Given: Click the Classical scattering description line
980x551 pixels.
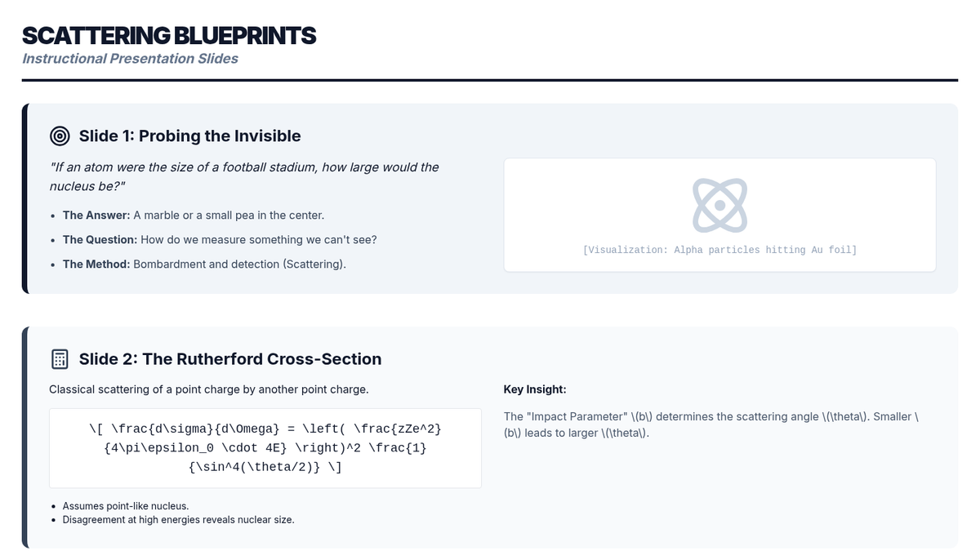Looking at the screenshot, I should click(209, 389).
